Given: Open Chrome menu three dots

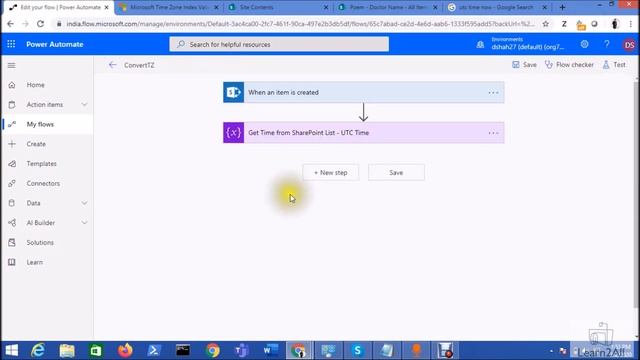Looking at the screenshot, I should (x=631, y=24).
